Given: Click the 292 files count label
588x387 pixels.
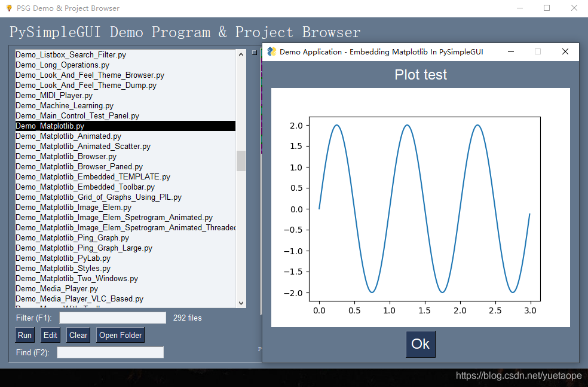Looking at the screenshot, I should tap(187, 318).
